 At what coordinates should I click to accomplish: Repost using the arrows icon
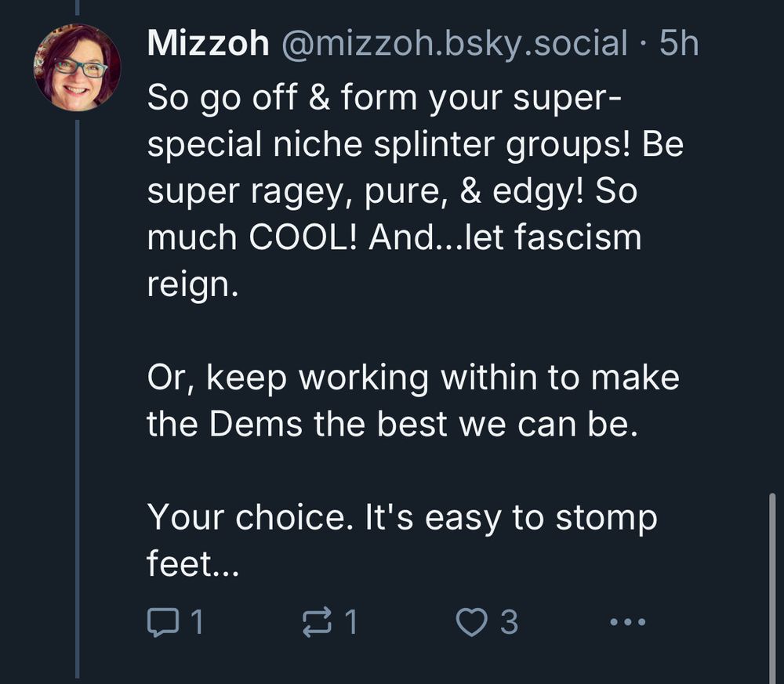point(317,622)
